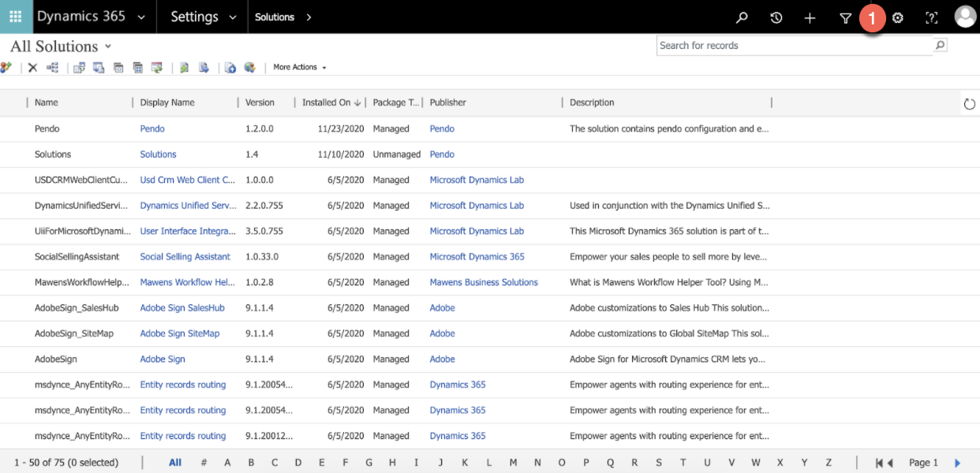This screenshot has height=473, width=980.
Task: Click the search icon in the records search box
Action: click(x=940, y=46)
